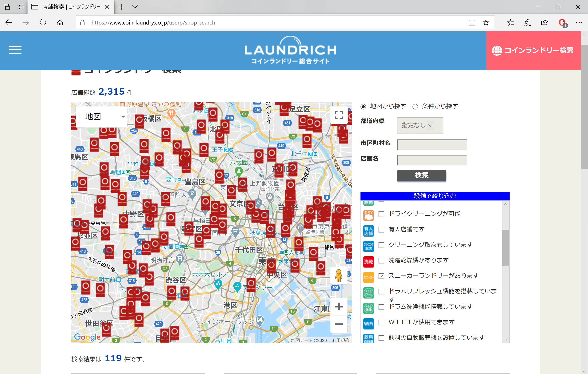This screenshot has width=588, height=374.
Task: Click the orange restaurant marker near 板橋区
Action: point(171,114)
